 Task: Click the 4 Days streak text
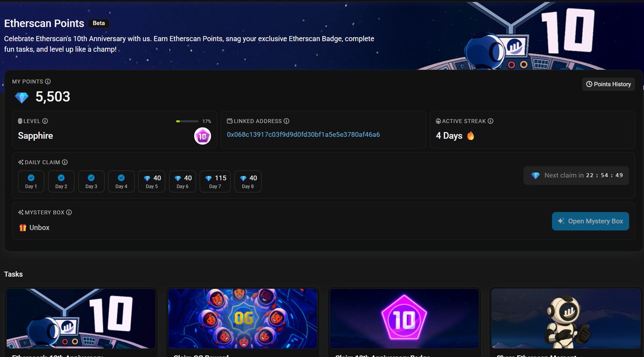449,136
